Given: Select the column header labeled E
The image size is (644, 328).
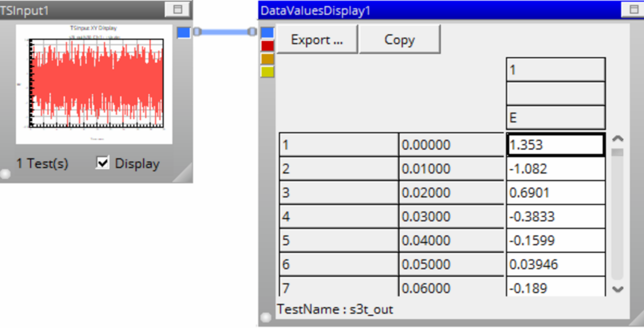Looking at the screenshot, I should (555, 118).
